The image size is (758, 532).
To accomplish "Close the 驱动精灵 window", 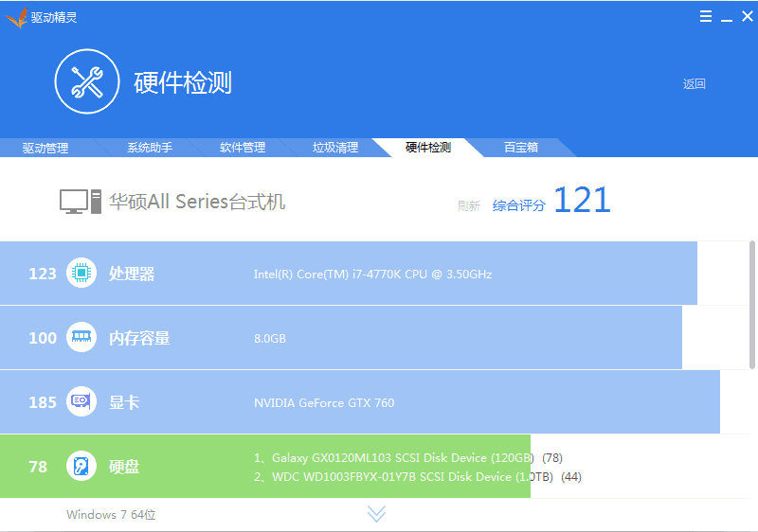I will point(748,16).
